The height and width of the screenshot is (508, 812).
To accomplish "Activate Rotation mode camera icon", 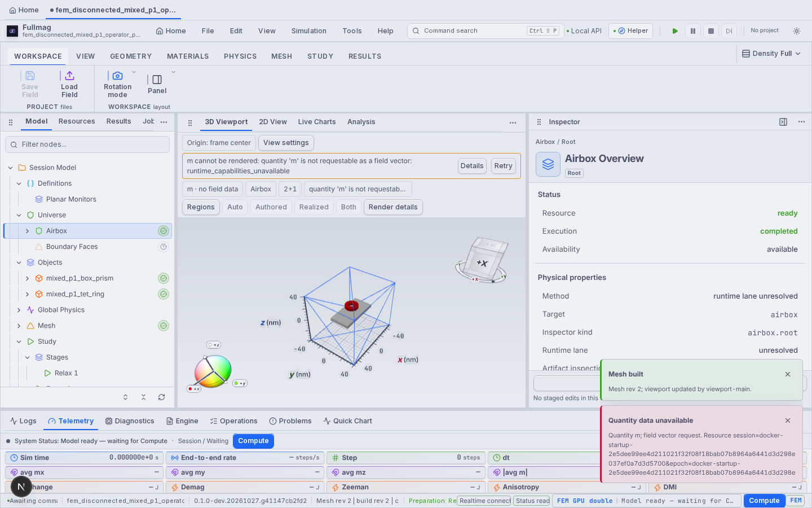I will (117, 76).
